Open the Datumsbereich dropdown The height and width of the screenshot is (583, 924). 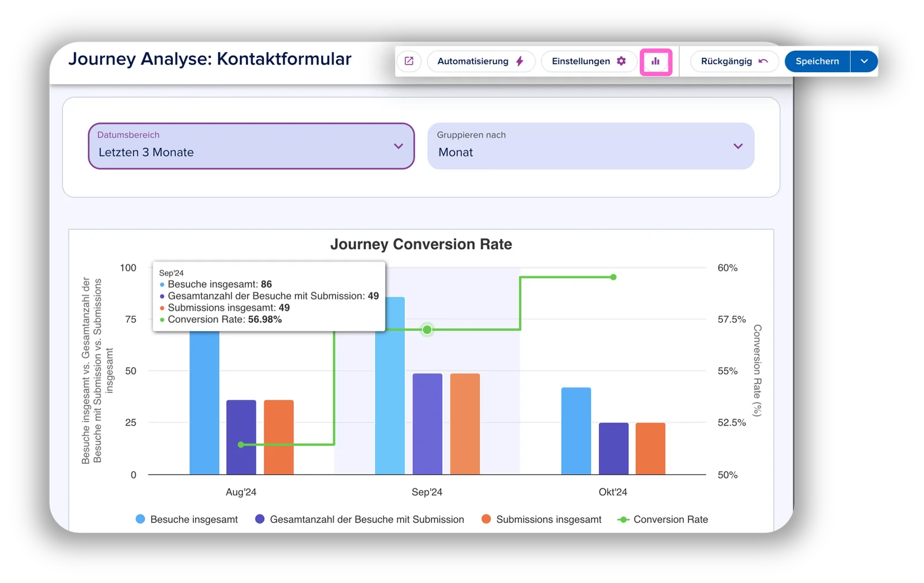251,146
